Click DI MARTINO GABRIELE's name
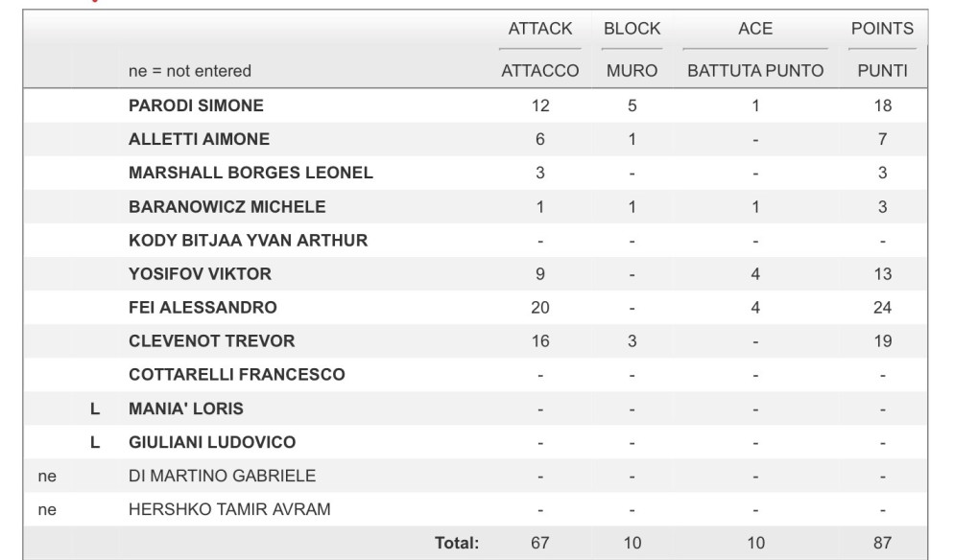Image resolution: width=954 pixels, height=560 pixels. pyautogui.click(x=222, y=476)
